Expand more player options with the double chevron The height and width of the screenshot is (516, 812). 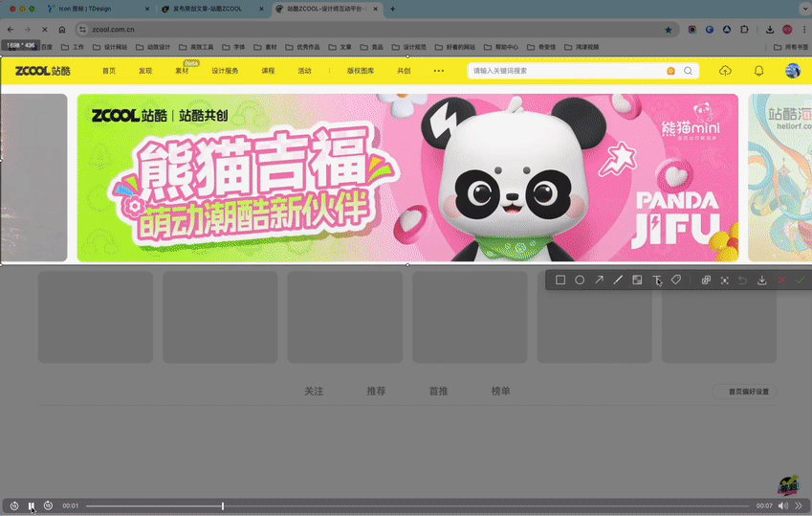[x=799, y=505]
